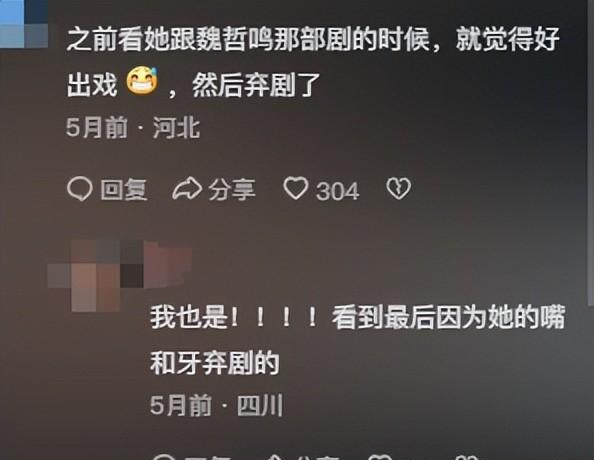Tap the speech bubble reply icon beside 304

click(x=80, y=189)
